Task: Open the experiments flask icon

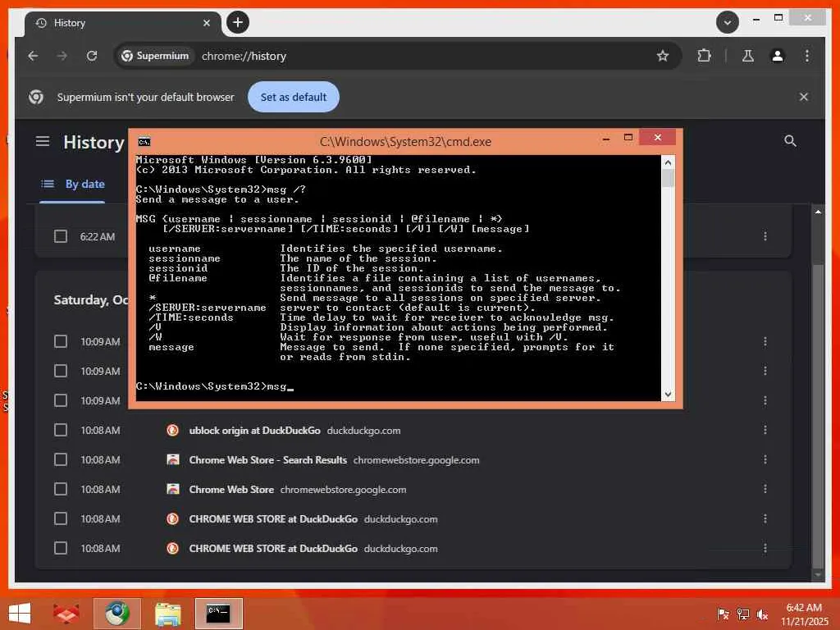Action: (x=748, y=56)
